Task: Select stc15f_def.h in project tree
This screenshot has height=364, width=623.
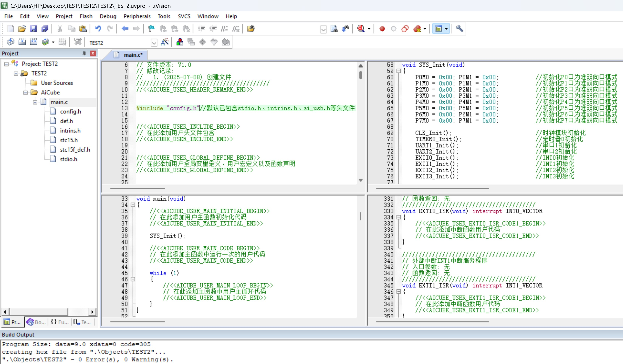Action: pyautogui.click(x=75, y=150)
